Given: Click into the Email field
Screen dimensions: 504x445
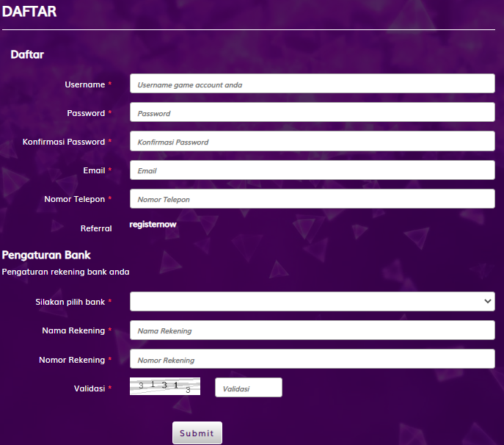Looking at the screenshot, I should tap(312, 170).
